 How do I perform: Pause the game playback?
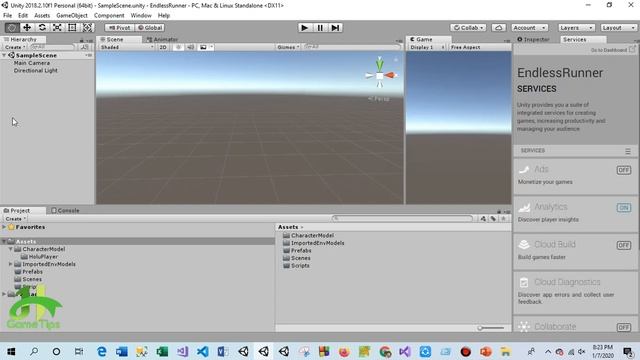coord(320,27)
